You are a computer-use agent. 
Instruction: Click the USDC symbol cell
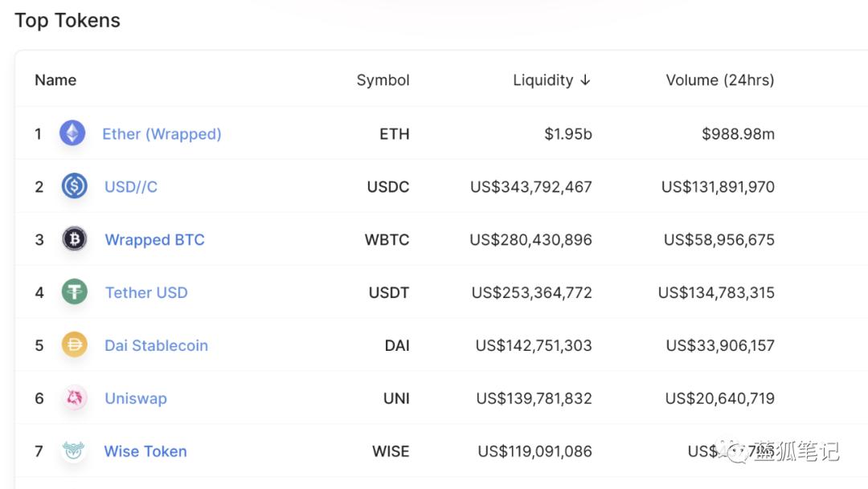click(x=388, y=187)
